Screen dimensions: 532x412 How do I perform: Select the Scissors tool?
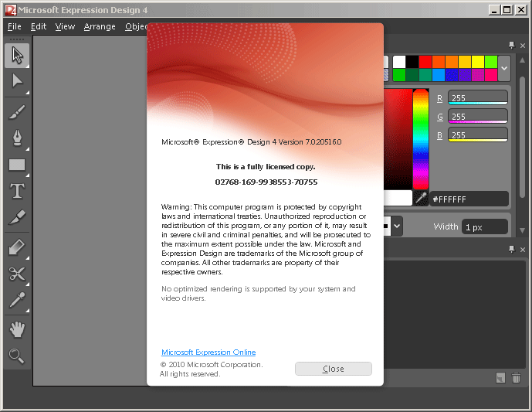coord(17,274)
